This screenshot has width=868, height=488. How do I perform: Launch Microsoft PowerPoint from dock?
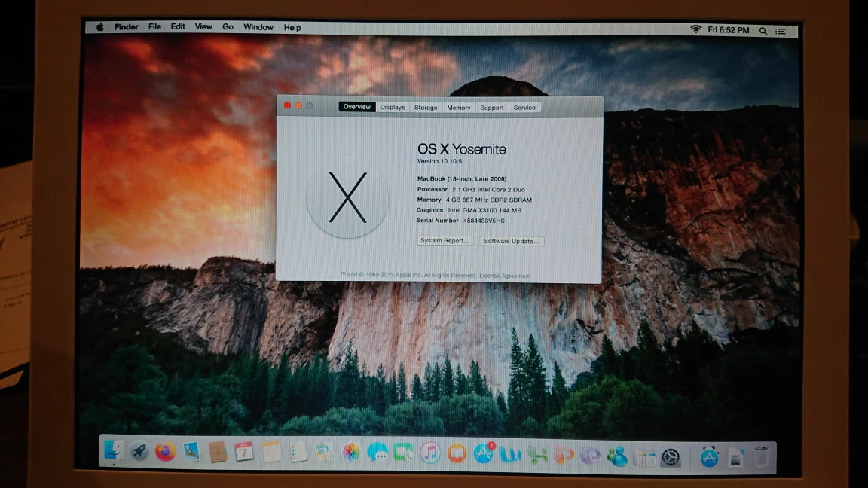(564, 456)
